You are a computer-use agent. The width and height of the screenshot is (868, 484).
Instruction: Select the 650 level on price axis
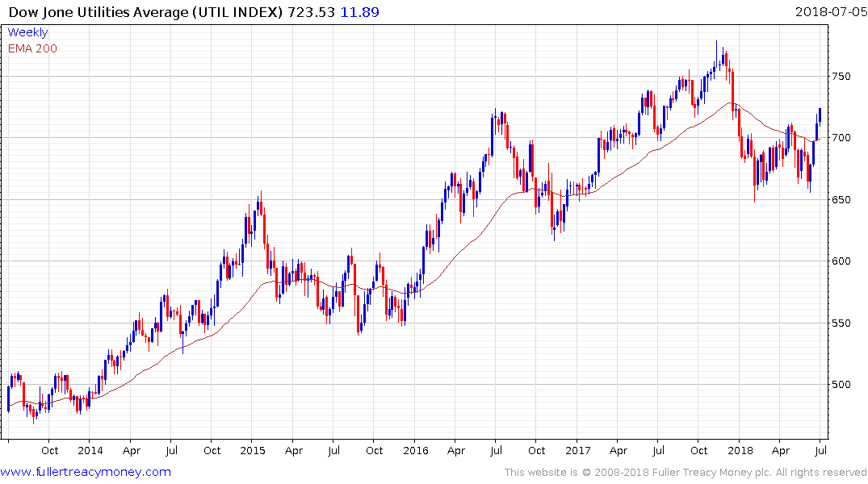coord(842,200)
